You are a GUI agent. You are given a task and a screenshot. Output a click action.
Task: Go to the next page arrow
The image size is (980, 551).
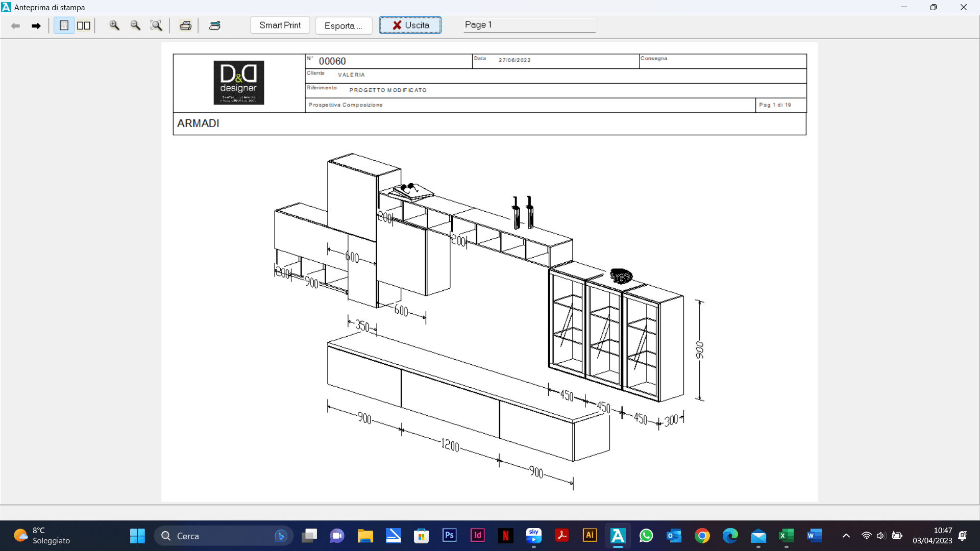pos(36,26)
